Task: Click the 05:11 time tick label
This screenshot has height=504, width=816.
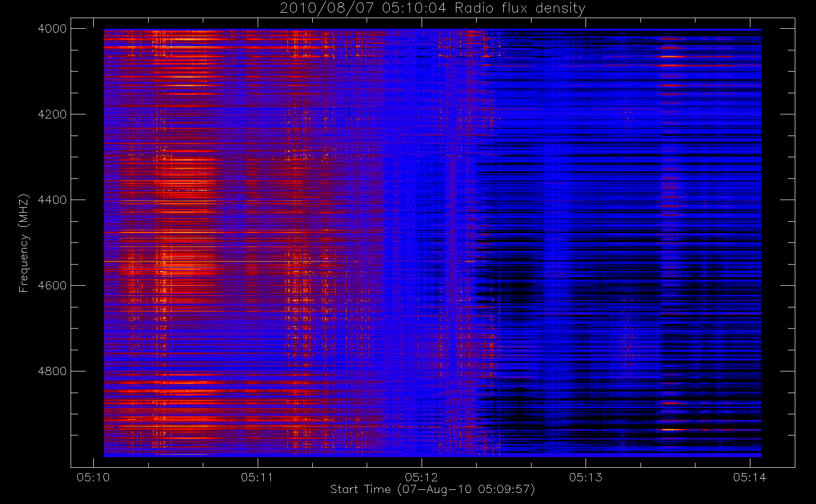Action: pos(257,477)
